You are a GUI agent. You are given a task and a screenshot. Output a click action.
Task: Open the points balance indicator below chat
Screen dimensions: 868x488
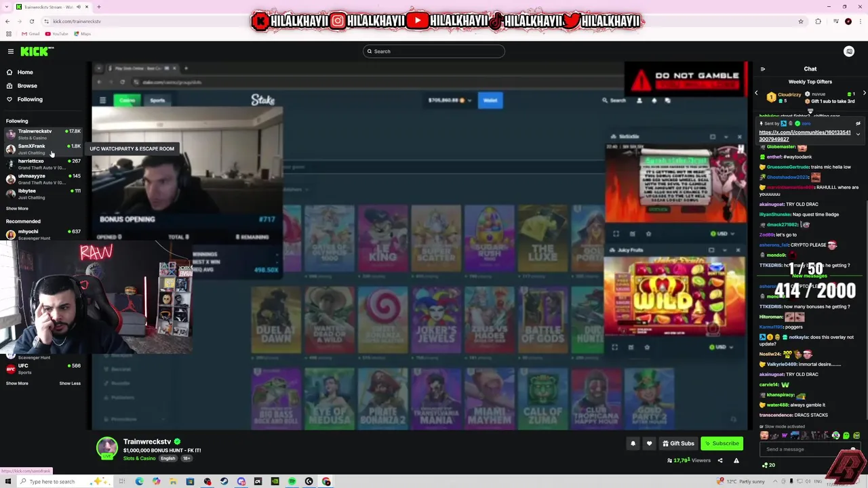[x=768, y=465]
